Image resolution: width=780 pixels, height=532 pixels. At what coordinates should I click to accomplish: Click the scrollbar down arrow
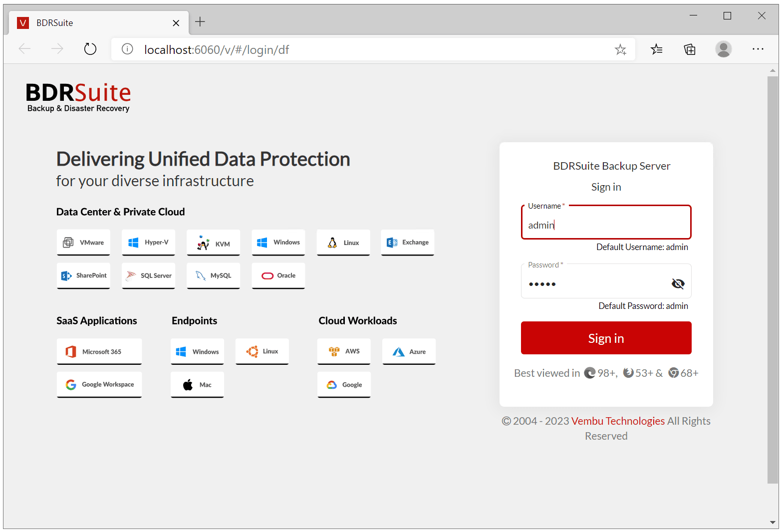(x=773, y=523)
